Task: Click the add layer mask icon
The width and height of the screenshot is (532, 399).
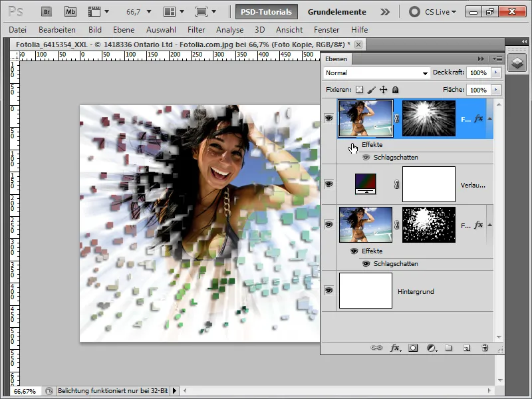Action: (413, 348)
